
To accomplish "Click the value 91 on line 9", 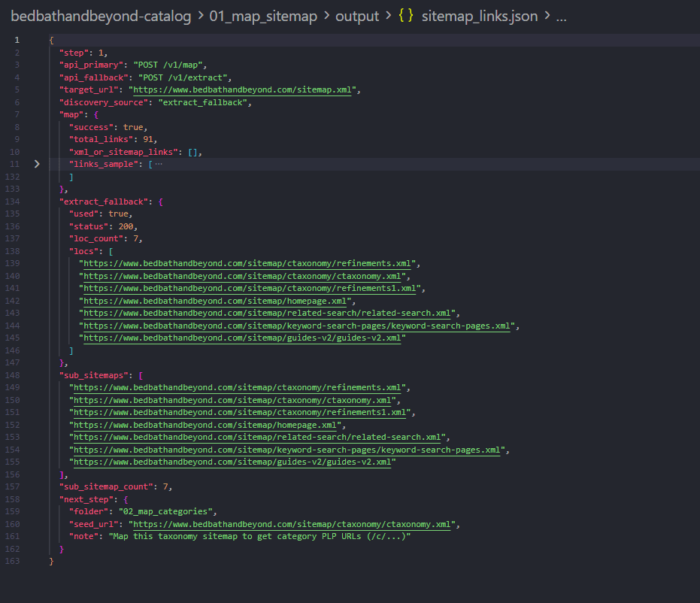I will pos(148,139).
